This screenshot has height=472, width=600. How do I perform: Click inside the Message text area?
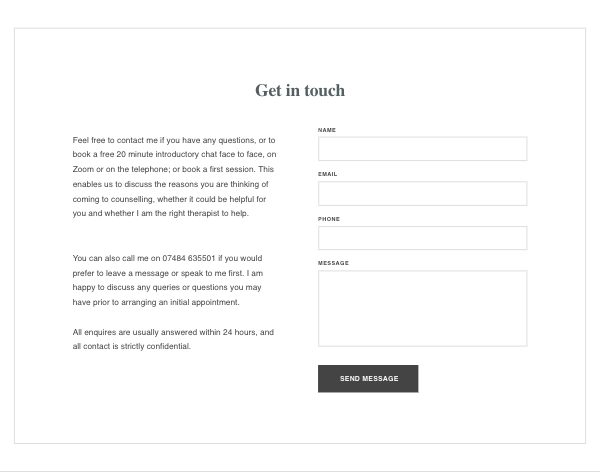(x=422, y=309)
